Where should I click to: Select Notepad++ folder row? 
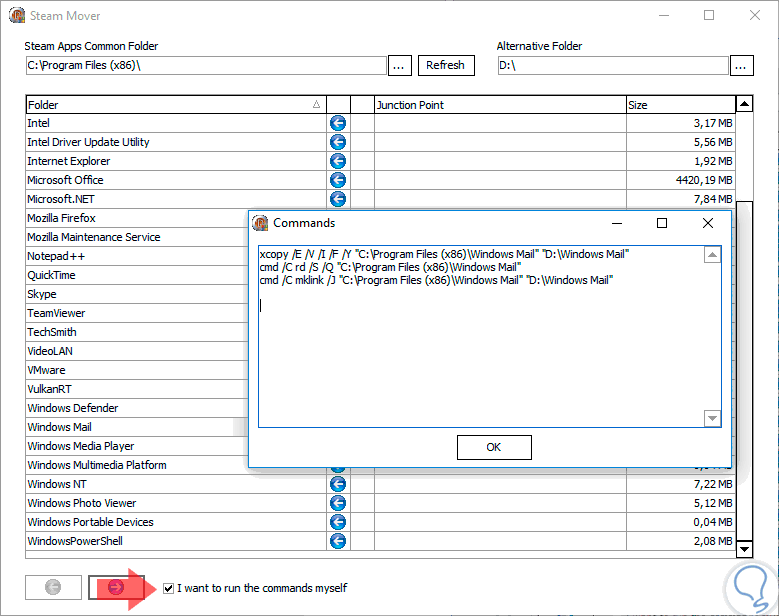click(137, 256)
